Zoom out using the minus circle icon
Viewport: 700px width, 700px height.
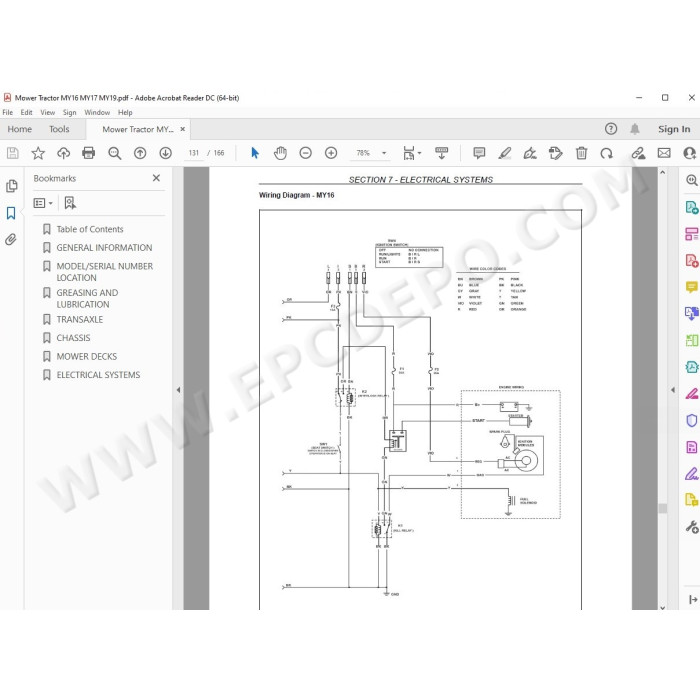pyautogui.click(x=306, y=153)
